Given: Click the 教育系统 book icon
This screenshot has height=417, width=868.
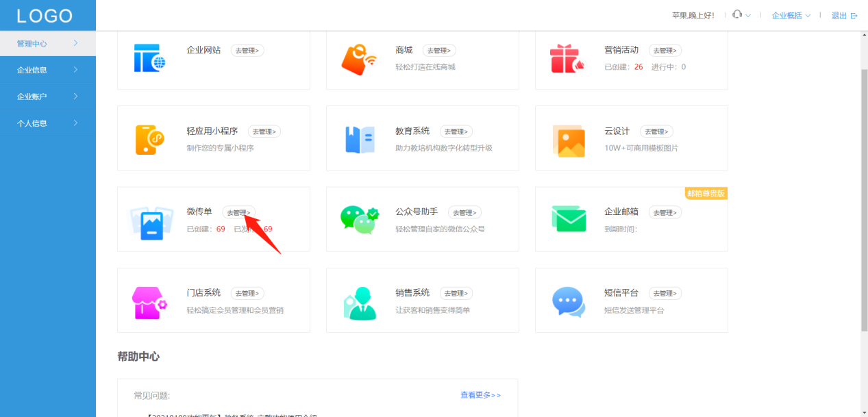Looking at the screenshot, I should 360,140.
